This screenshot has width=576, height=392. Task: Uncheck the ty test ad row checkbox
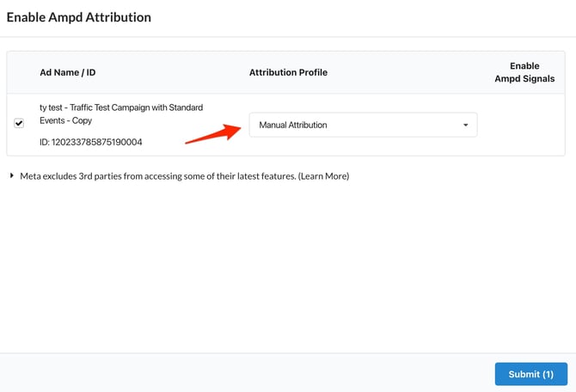[x=19, y=123]
